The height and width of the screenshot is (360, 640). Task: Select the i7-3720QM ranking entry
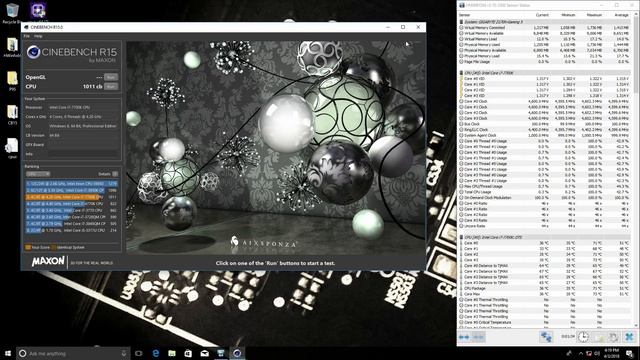72,217
